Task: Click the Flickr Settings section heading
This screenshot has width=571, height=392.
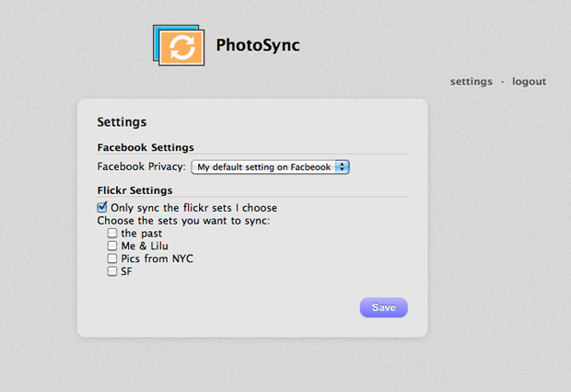Action: (134, 190)
